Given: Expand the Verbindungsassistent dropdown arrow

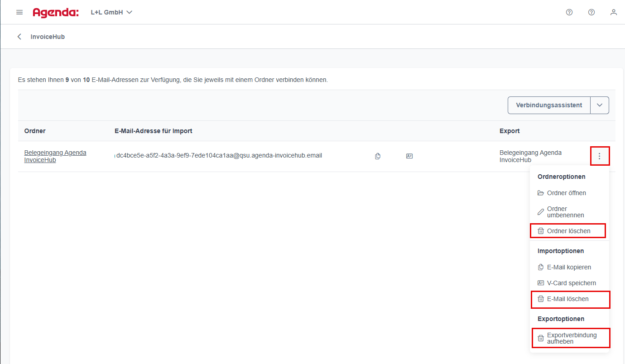Looking at the screenshot, I should pos(600,105).
